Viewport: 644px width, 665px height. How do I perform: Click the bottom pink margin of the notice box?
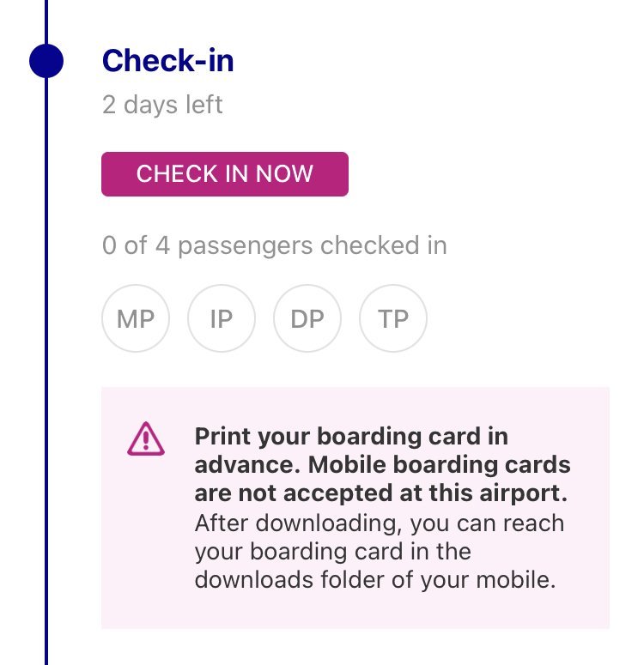pos(355,613)
